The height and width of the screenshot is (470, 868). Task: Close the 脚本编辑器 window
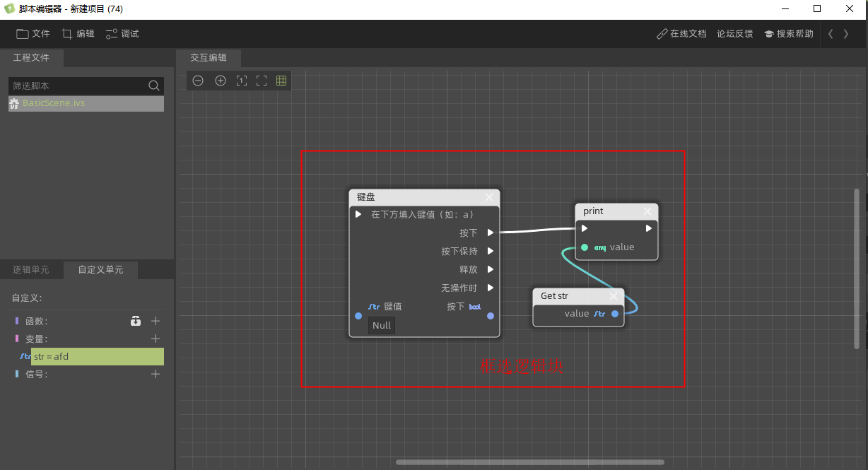coord(850,8)
